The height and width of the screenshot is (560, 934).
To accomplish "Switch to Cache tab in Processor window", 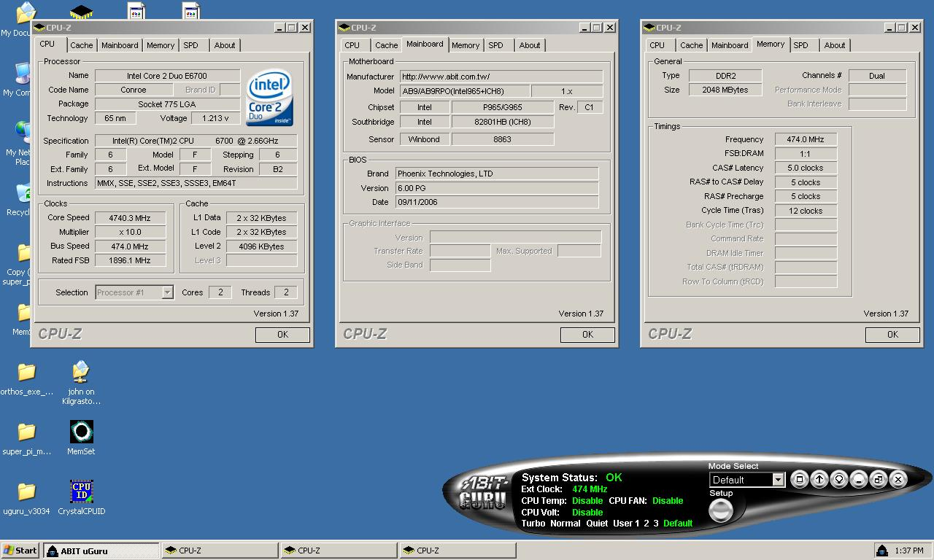I will pos(81,45).
